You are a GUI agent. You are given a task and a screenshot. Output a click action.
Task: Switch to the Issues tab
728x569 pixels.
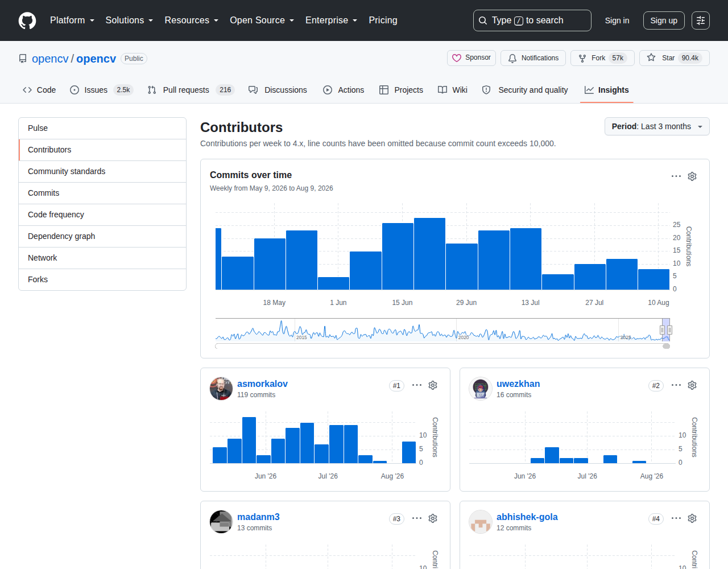click(101, 90)
